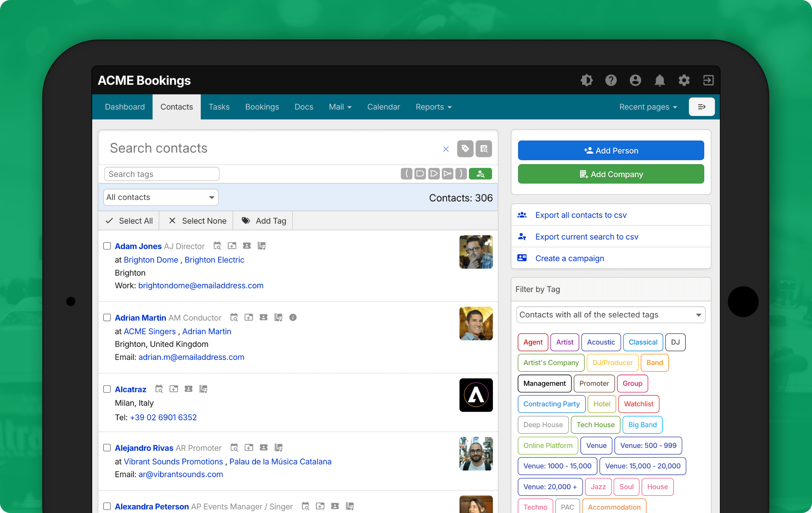This screenshot has width=812, height=513.
Task: Select the checkbox beside Alexandra Peterson
Action: 107,506
